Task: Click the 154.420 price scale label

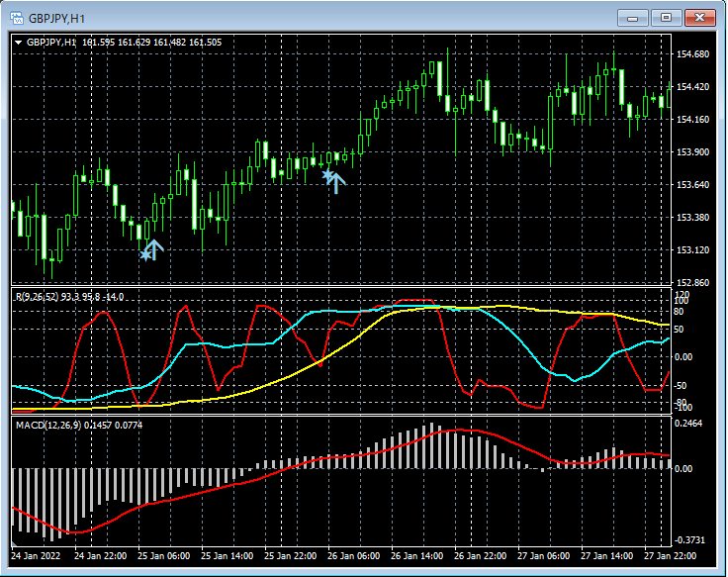Action: click(692, 86)
